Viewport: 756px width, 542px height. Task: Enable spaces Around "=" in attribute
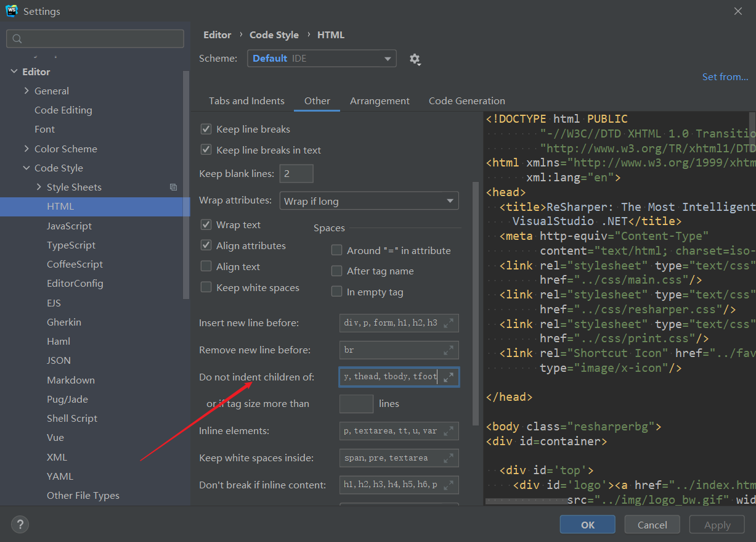(337, 250)
